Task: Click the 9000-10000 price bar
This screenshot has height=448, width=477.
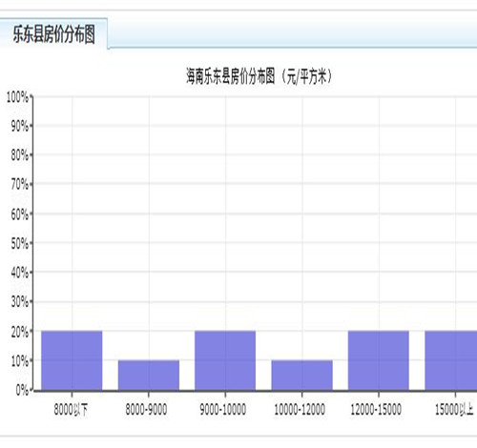Action: [x=225, y=360]
